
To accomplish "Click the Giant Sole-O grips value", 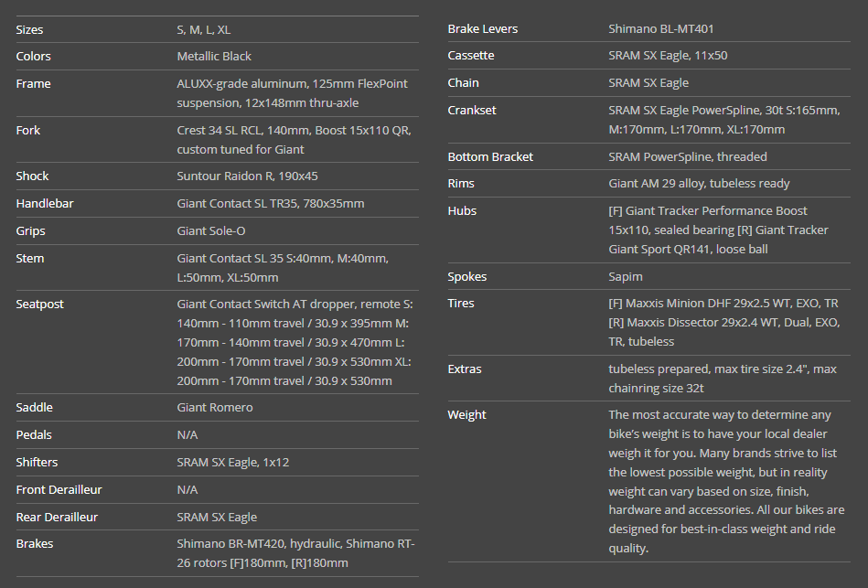I will [211, 231].
